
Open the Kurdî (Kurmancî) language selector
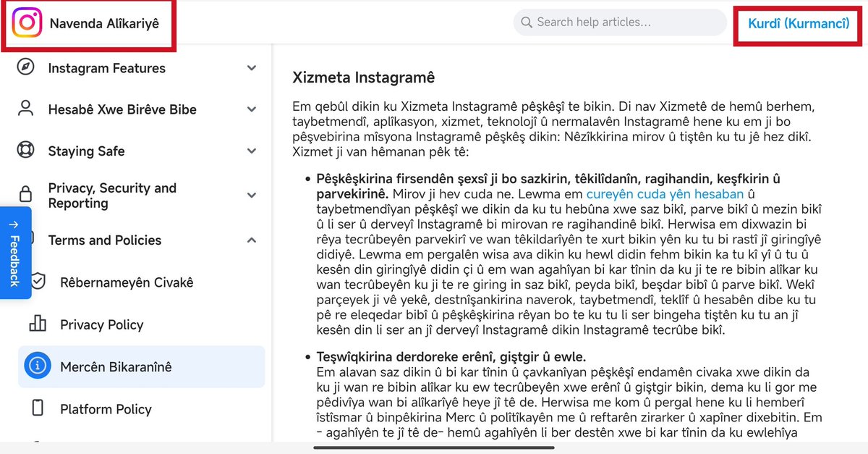point(796,22)
